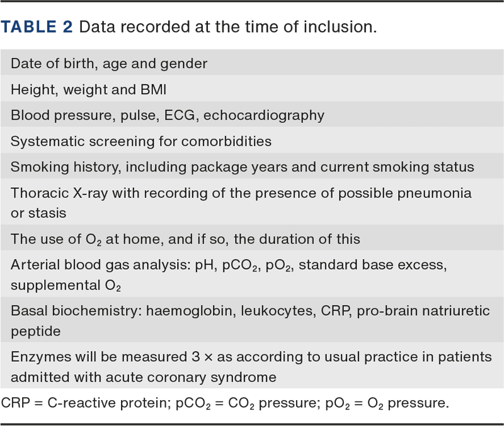Image resolution: width=504 pixels, height=426 pixels.
Task: Click "admitted with acute coronary syndrome" text
Action: [x=143, y=377]
